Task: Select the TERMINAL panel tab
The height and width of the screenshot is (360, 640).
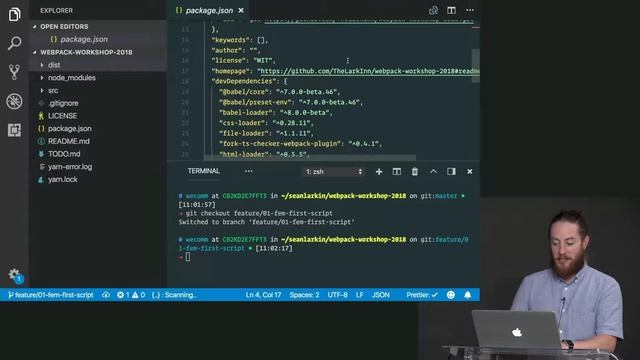Action: 203,171
